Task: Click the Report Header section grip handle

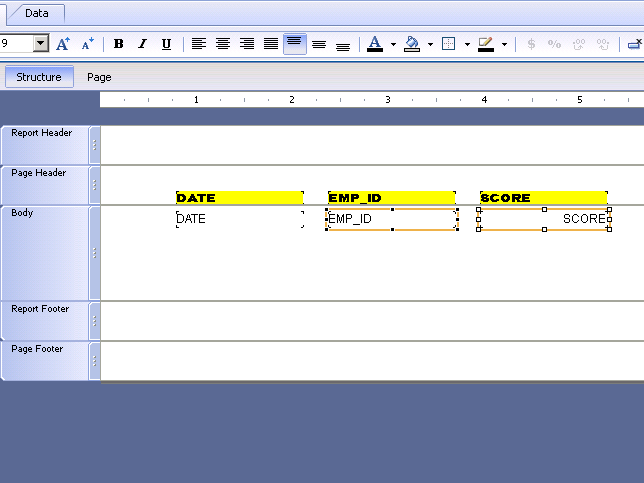Action: coord(95,145)
